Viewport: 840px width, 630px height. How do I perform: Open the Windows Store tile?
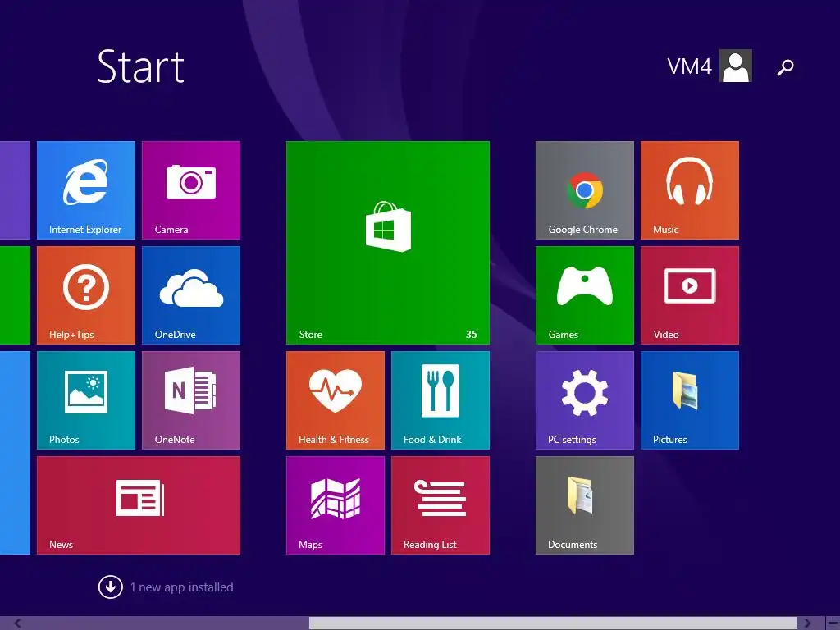point(388,243)
